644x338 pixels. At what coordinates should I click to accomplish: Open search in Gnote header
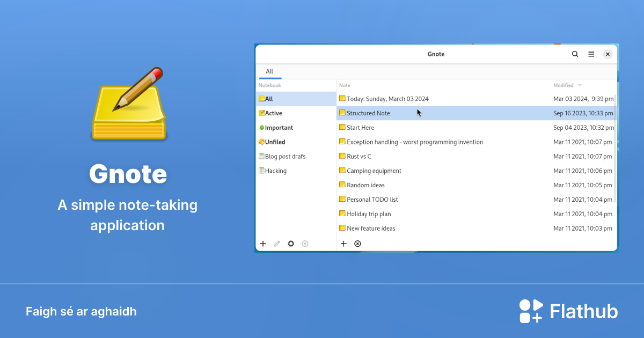tap(575, 54)
